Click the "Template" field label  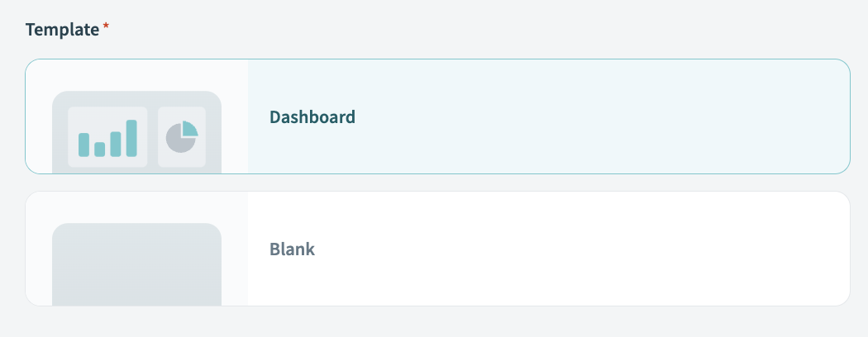(x=62, y=30)
